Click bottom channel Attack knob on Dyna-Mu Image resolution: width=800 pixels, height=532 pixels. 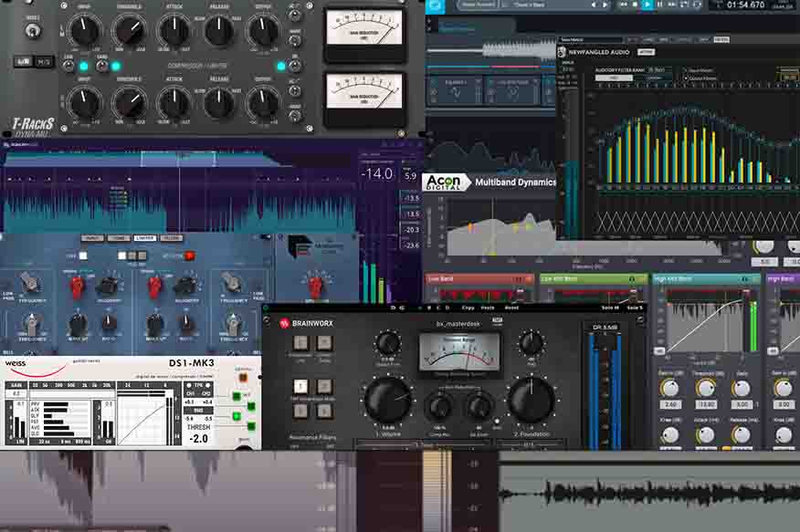click(174, 102)
